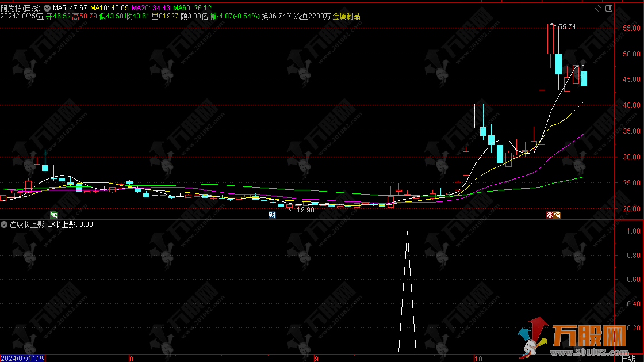
Task: Click the 0.40 indicator axis label
Action: click(633, 304)
